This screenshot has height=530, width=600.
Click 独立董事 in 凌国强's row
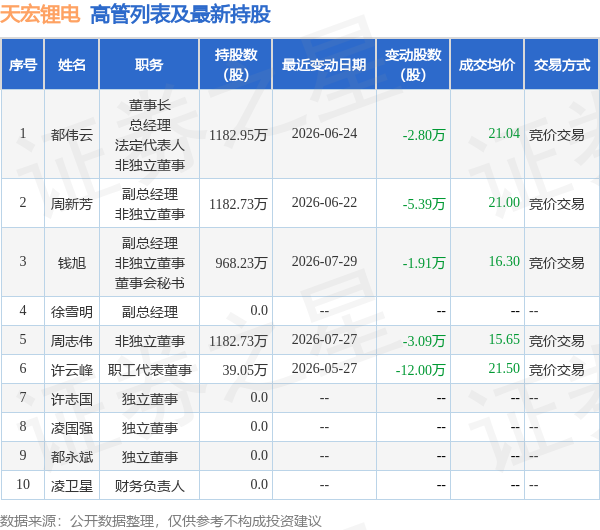coord(150,428)
